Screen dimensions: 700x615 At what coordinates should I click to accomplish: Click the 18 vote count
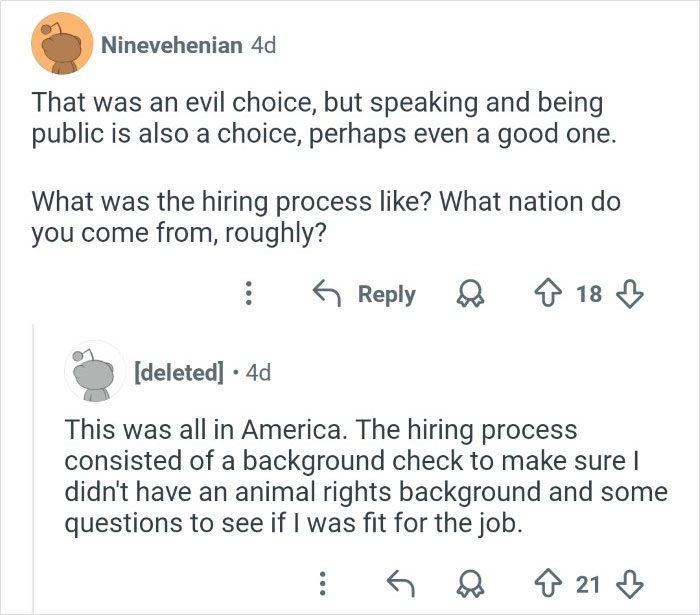pyautogui.click(x=590, y=294)
